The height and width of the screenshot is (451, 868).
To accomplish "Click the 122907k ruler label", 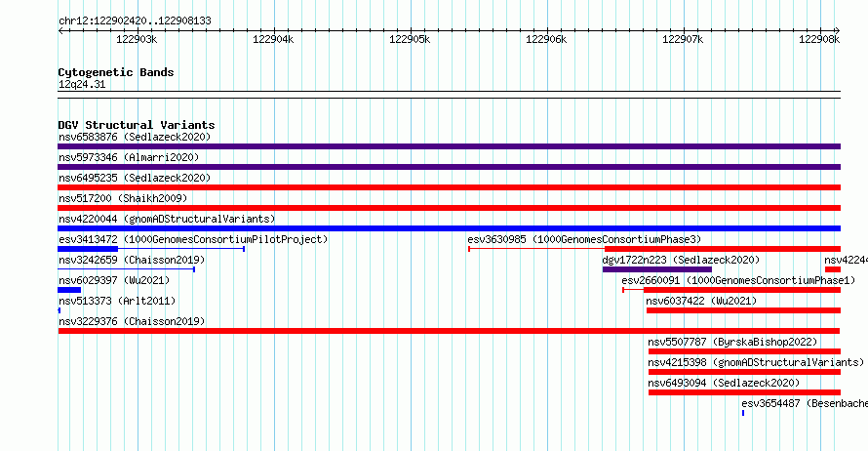I will click(x=683, y=39).
